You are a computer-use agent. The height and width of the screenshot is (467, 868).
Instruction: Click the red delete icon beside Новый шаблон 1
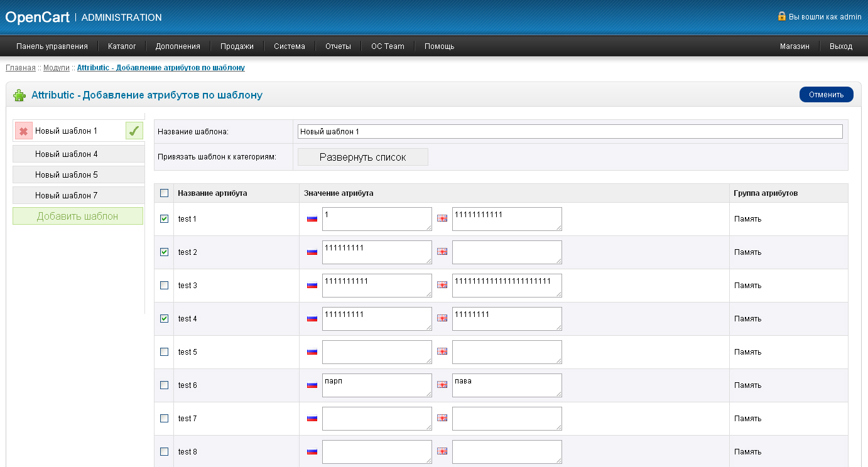pyautogui.click(x=23, y=131)
